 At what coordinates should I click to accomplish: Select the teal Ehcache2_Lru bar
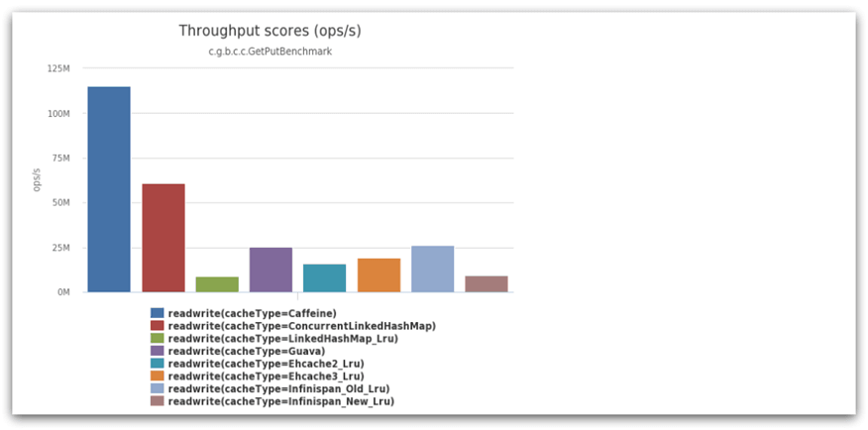tap(324, 278)
